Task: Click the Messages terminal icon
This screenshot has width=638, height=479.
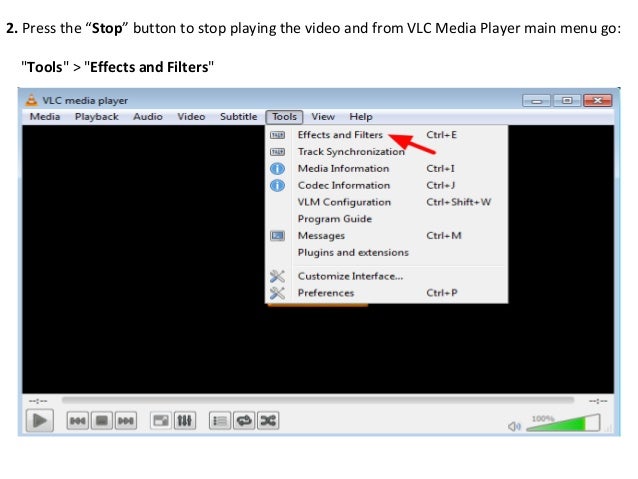Action: pyautogui.click(x=277, y=236)
